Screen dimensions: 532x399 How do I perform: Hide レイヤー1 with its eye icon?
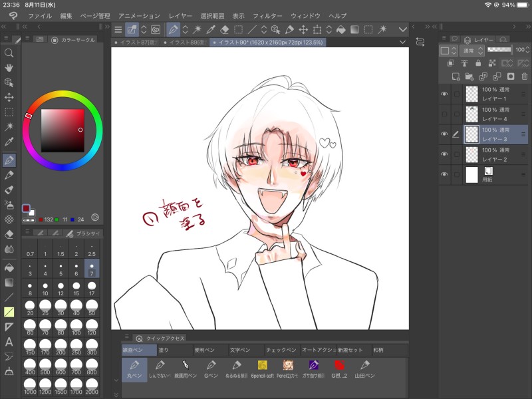tap(444, 94)
